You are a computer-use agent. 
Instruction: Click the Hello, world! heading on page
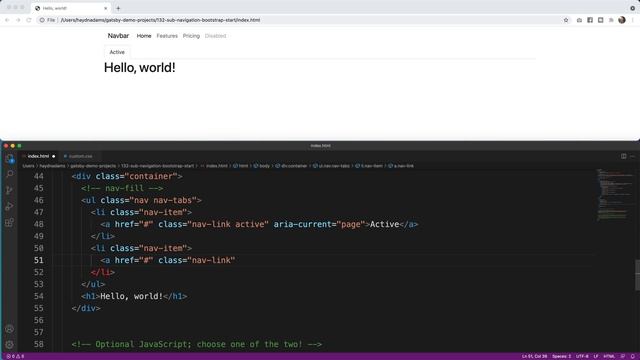coord(140,68)
